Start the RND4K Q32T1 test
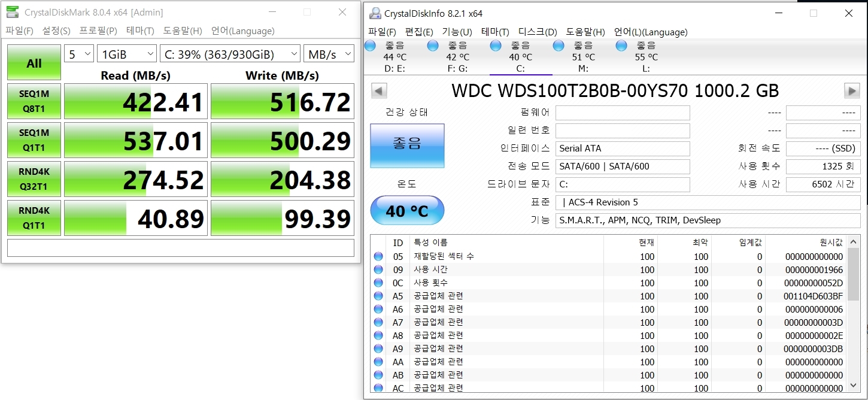Image resolution: width=868 pixels, height=400 pixels. tap(34, 179)
